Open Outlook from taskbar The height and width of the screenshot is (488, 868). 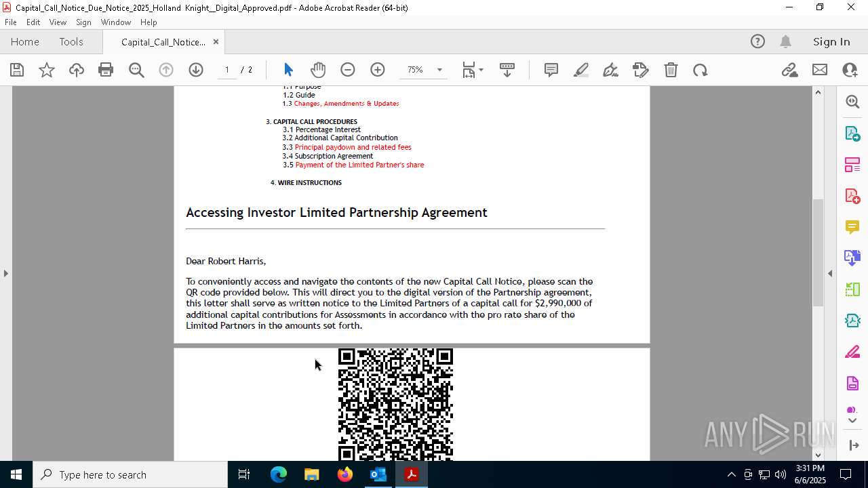point(378,474)
